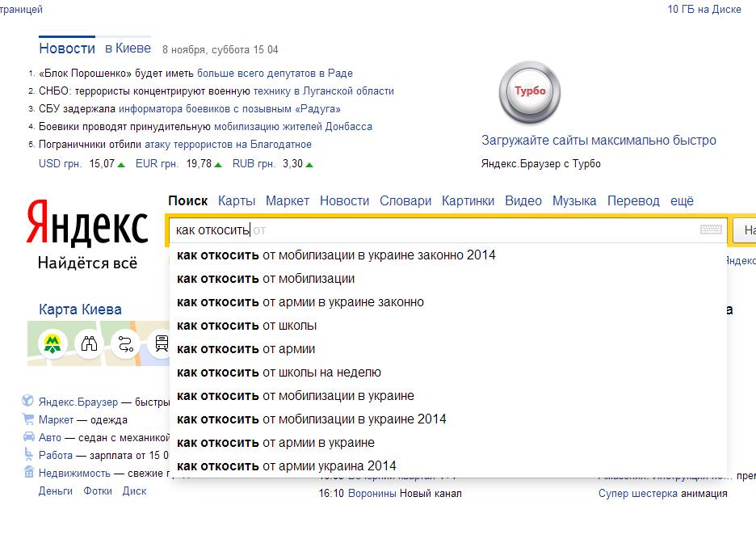The height and width of the screenshot is (539, 756).
Task: Open news link 'мобилизацию жителей Донбасса'
Action: coord(292,127)
